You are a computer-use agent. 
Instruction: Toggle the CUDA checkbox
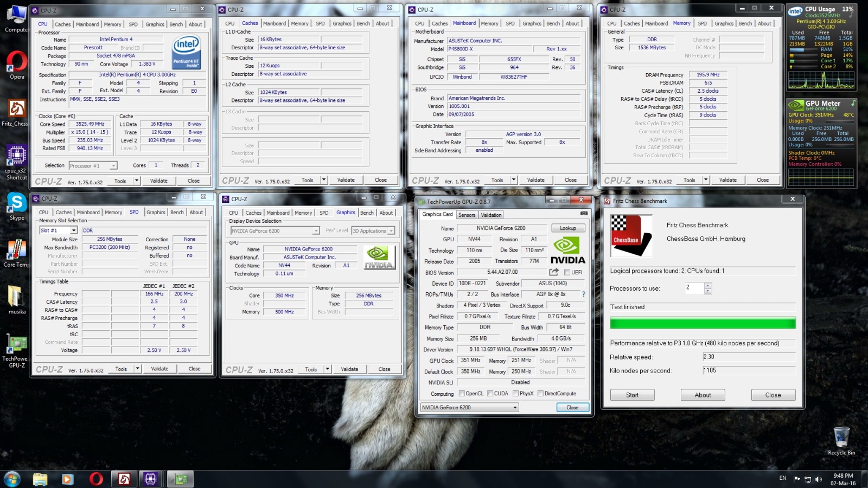tap(490, 394)
